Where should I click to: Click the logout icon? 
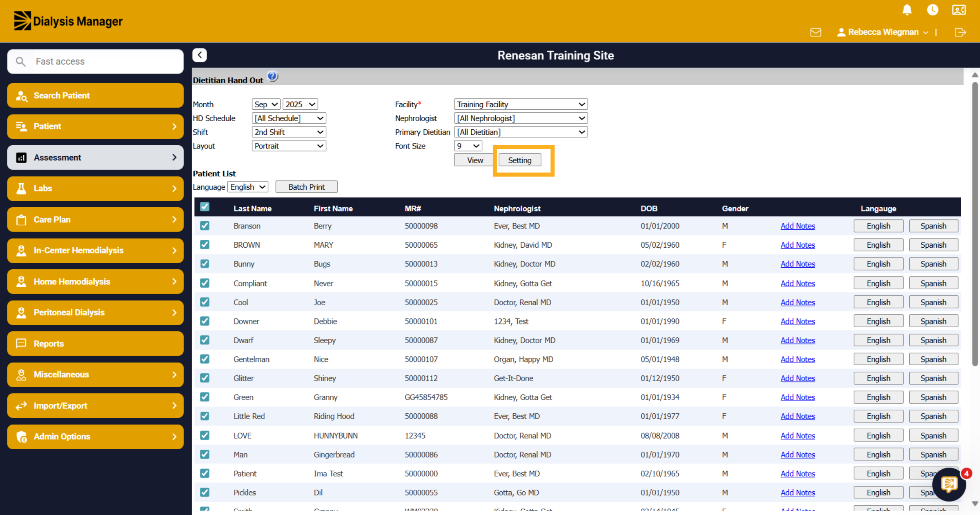point(960,32)
